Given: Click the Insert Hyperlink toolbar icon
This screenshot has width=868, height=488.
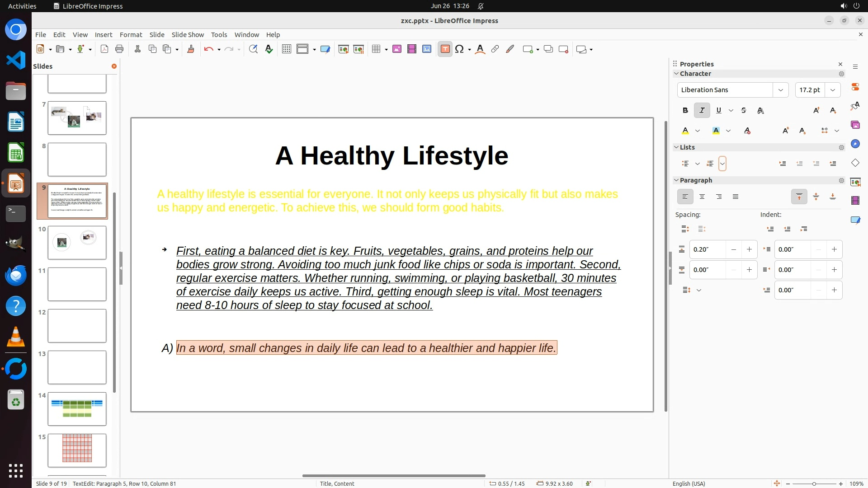Looking at the screenshot, I should point(495,49).
